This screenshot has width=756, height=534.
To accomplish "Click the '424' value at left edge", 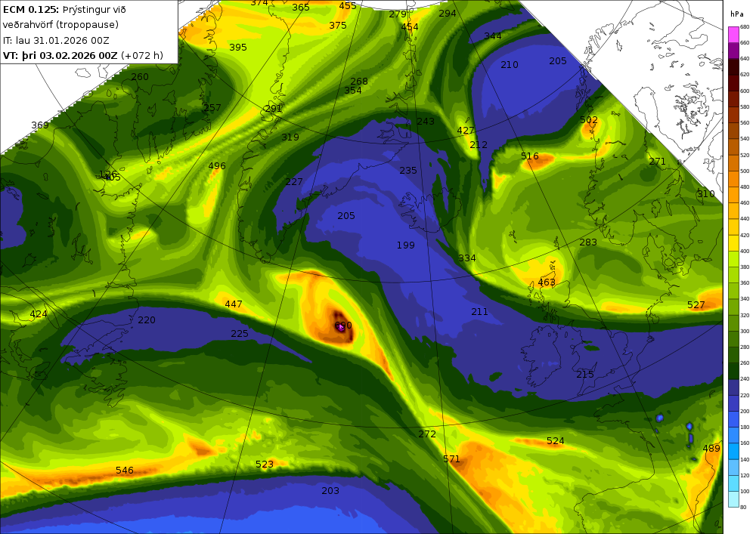I will [x=39, y=314].
